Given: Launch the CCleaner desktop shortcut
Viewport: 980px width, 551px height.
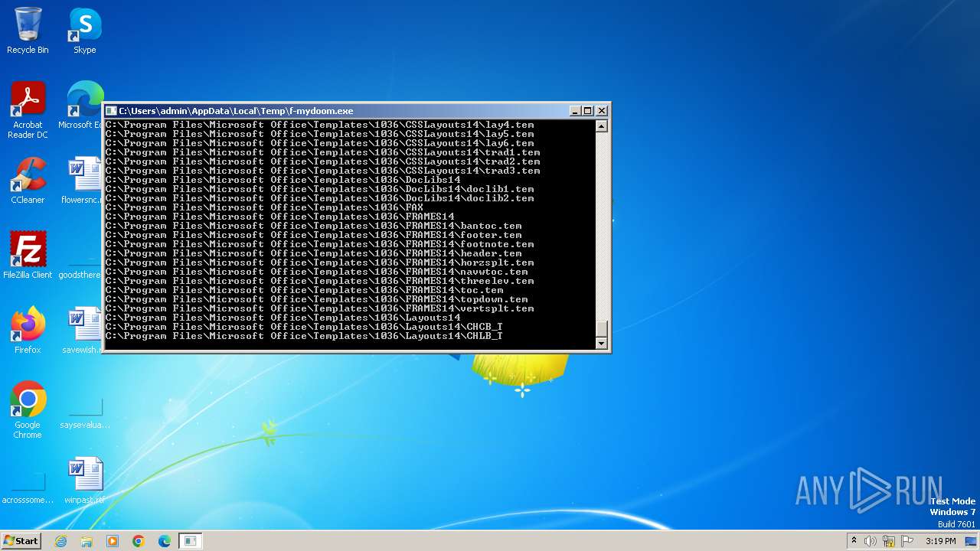Looking at the screenshot, I should coord(28,181).
